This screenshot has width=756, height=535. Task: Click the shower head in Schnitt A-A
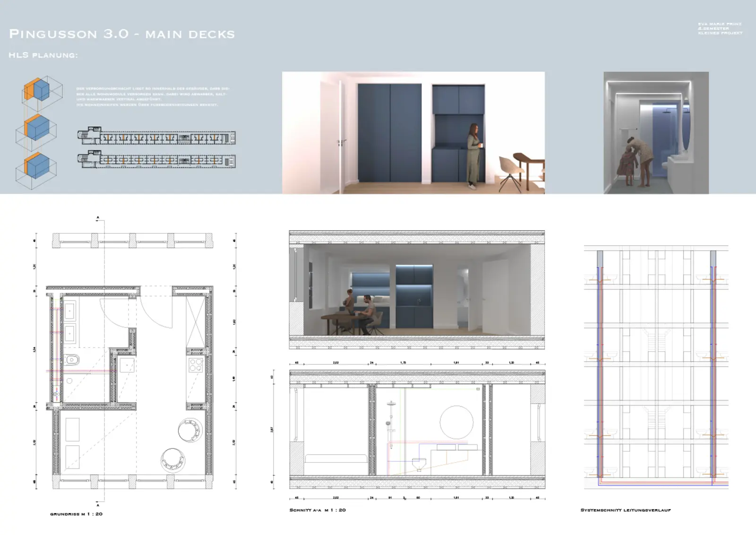pos(391,405)
